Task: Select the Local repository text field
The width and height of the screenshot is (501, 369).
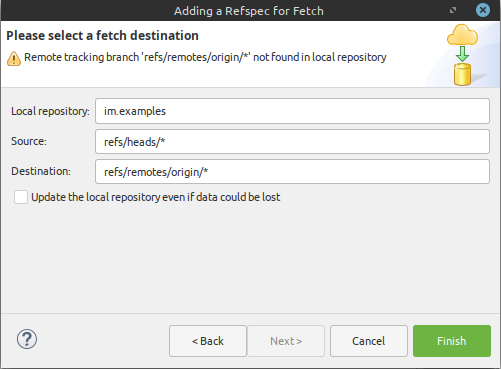Action: point(292,111)
